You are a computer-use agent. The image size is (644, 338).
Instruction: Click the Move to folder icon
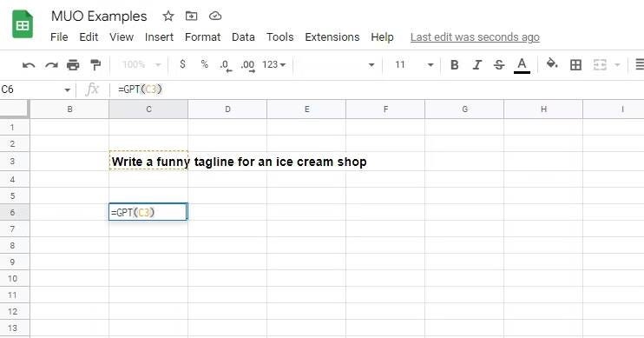tap(192, 16)
